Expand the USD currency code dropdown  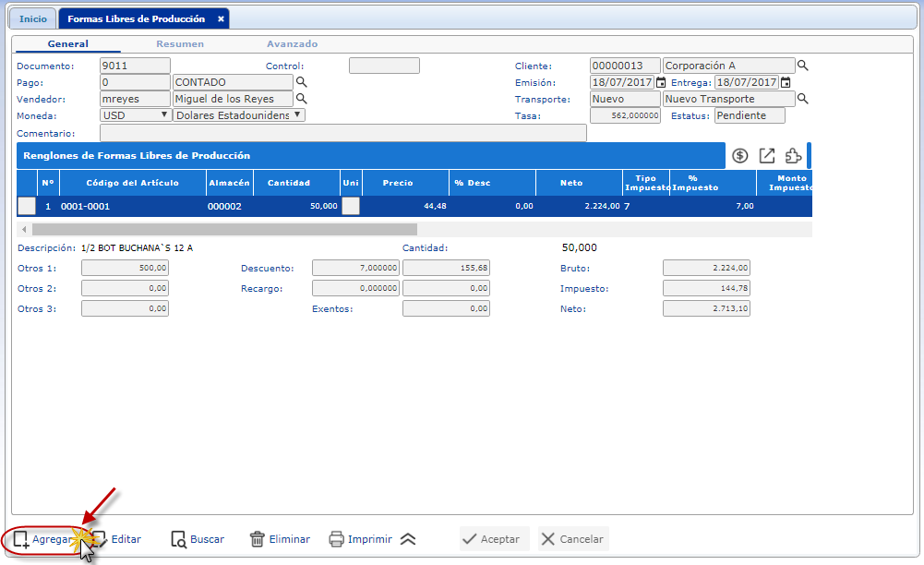point(164,114)
